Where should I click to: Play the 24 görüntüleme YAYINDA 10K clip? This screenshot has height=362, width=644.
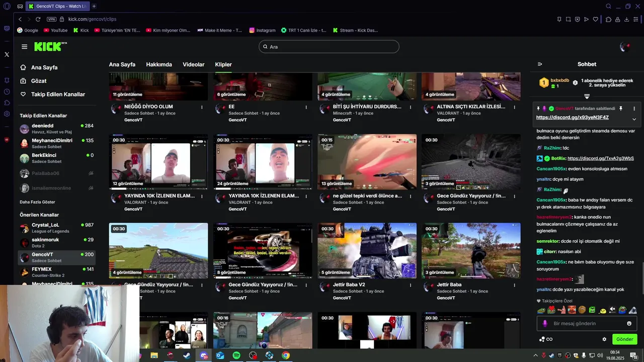pos(263,161)
